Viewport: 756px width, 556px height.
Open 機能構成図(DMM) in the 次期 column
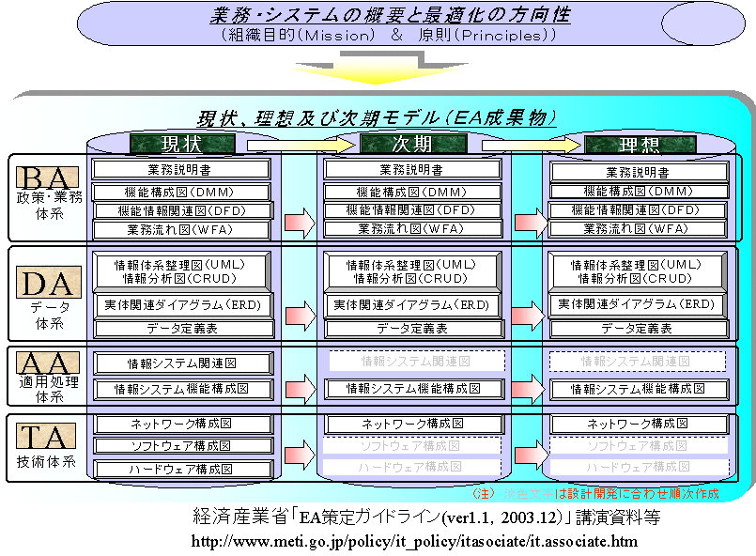(411, 191)
